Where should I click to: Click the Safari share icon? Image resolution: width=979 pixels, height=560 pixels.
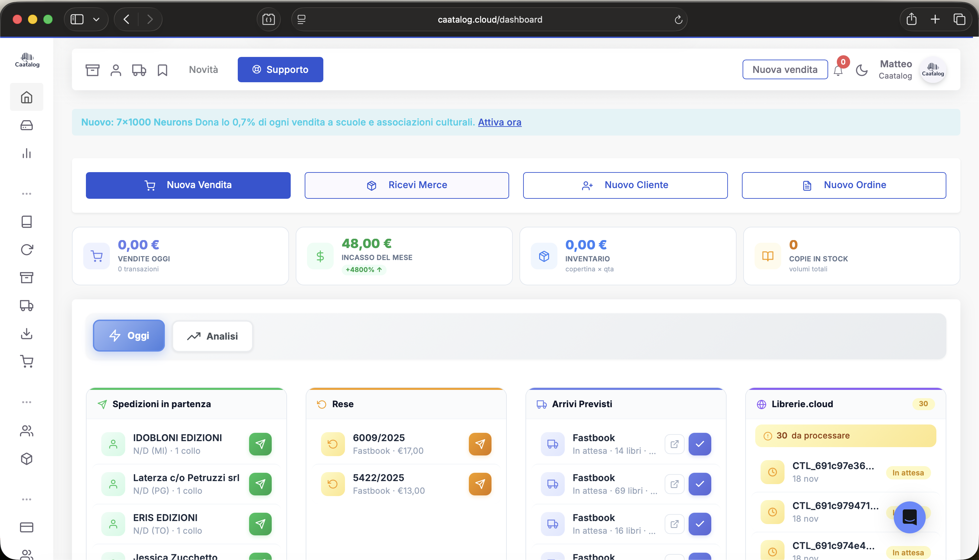[x=911, y=19]
